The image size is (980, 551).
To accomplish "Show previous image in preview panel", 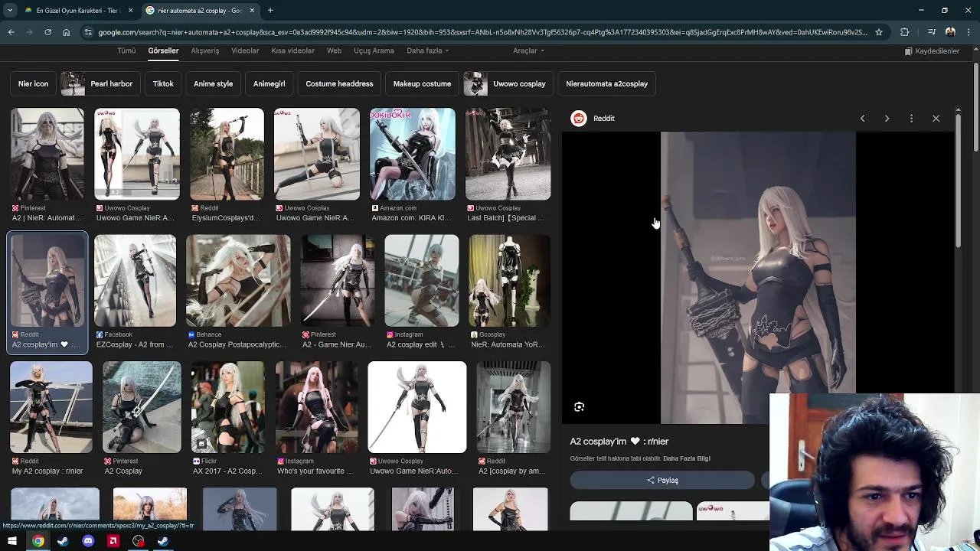I will coord(862,119).
